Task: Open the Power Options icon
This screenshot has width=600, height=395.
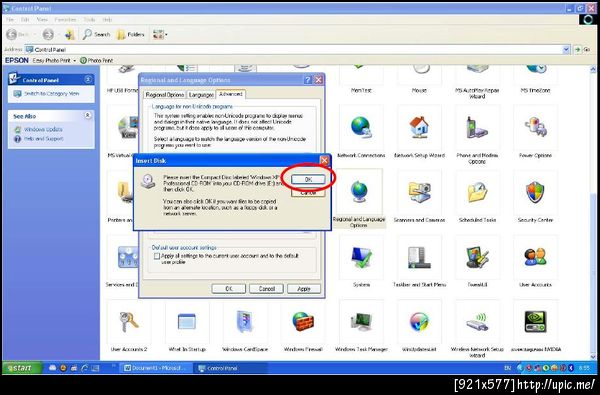Action: click(x=535, y=128)
